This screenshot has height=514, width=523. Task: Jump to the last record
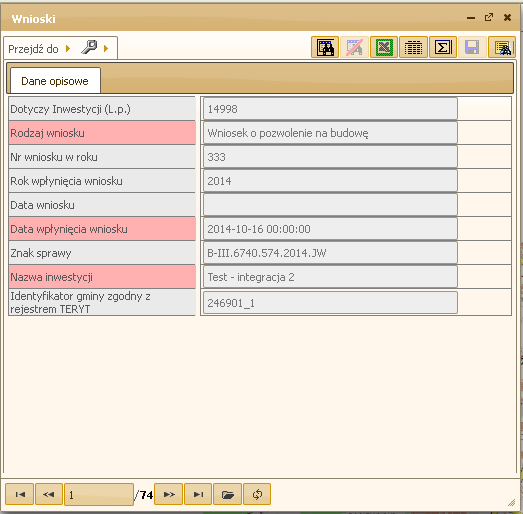198,494
